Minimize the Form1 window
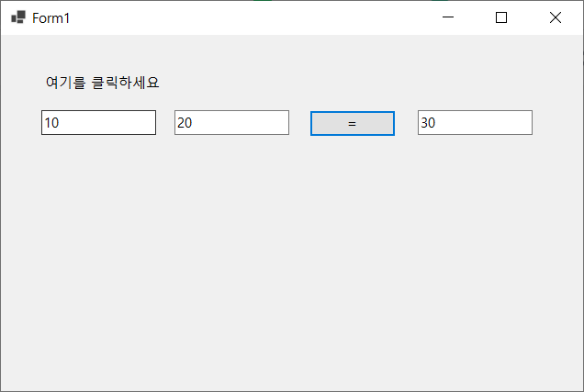This screenshot has width=584, height=392. (448, 17)
